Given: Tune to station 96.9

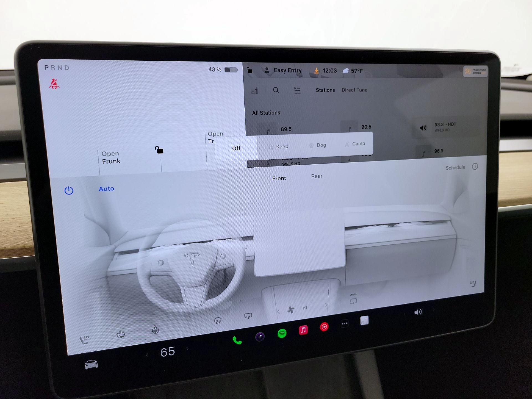Looking at the screenshot, I should 439,151.
